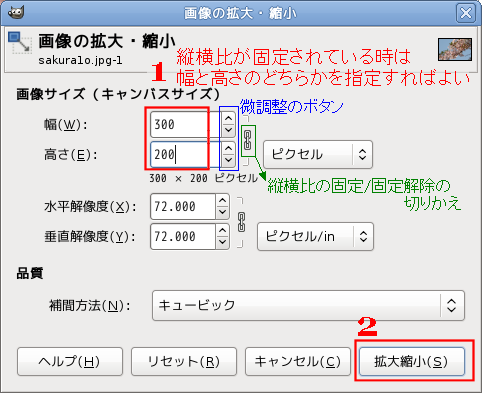Decrease horizontal resolution with the down arrow
This screenshot has height=393, width=482.
[222, 212]
